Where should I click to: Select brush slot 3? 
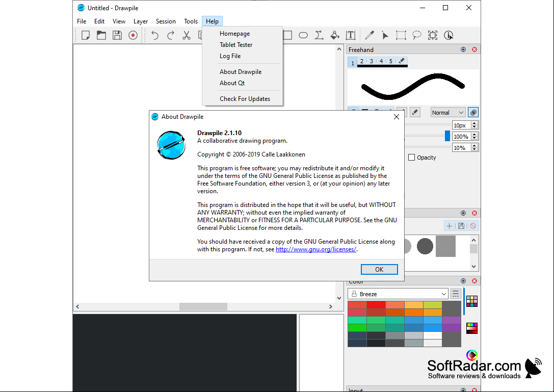(x=372, y=61)
